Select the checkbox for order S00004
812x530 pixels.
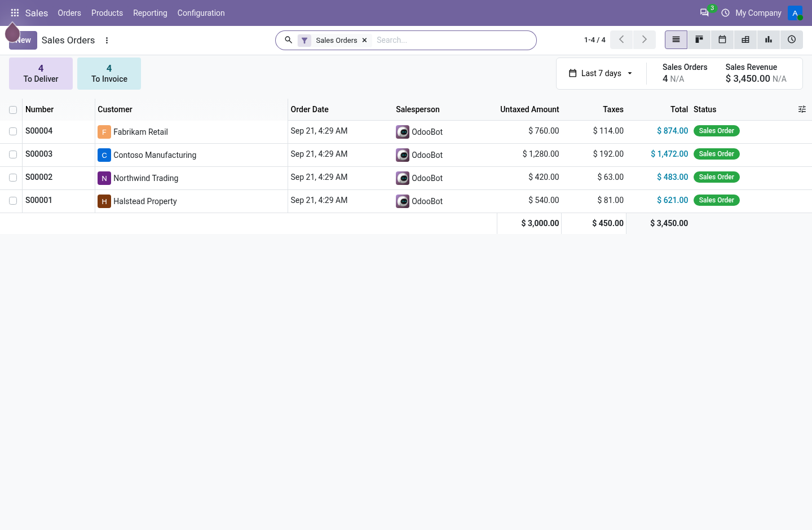coord(13,131)
